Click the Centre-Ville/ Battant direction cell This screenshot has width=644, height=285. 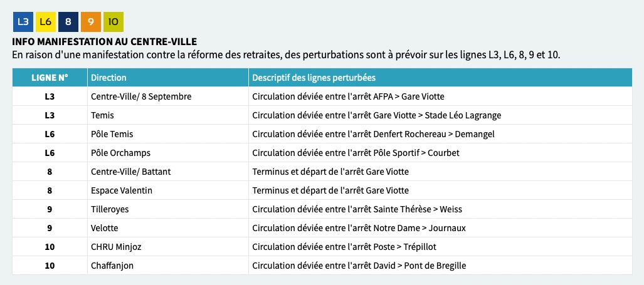[x=168, y=172]
